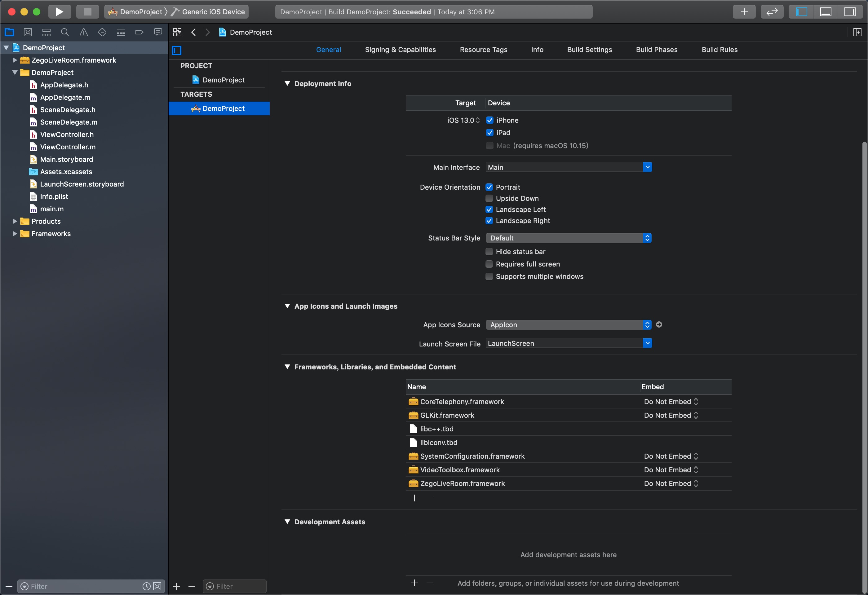Filter by source-controlled files
The image size is (868, 595).
coord(157,586)
